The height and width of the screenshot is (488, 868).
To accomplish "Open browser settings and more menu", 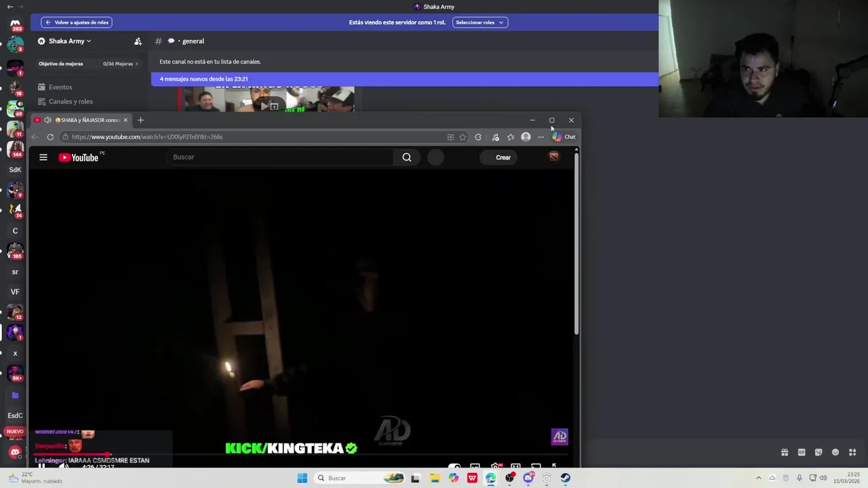I will click(x=540, y=137).
